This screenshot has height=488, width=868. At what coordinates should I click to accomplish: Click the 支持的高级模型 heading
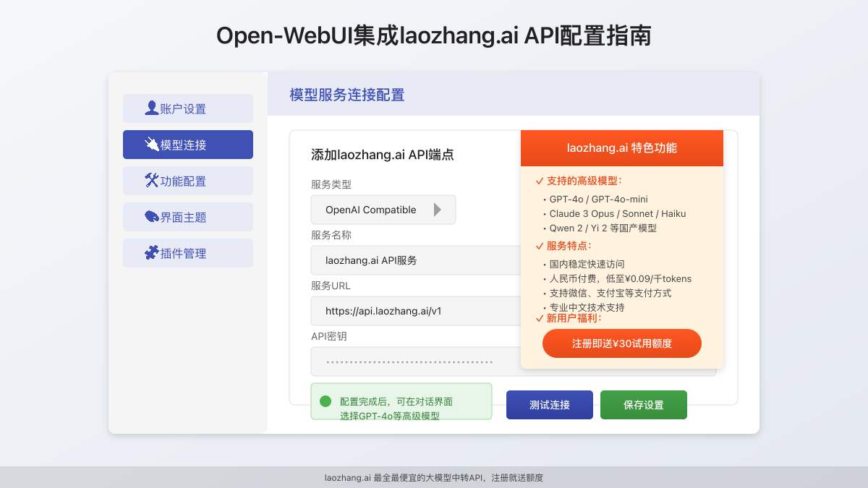(x=584, y=181)
